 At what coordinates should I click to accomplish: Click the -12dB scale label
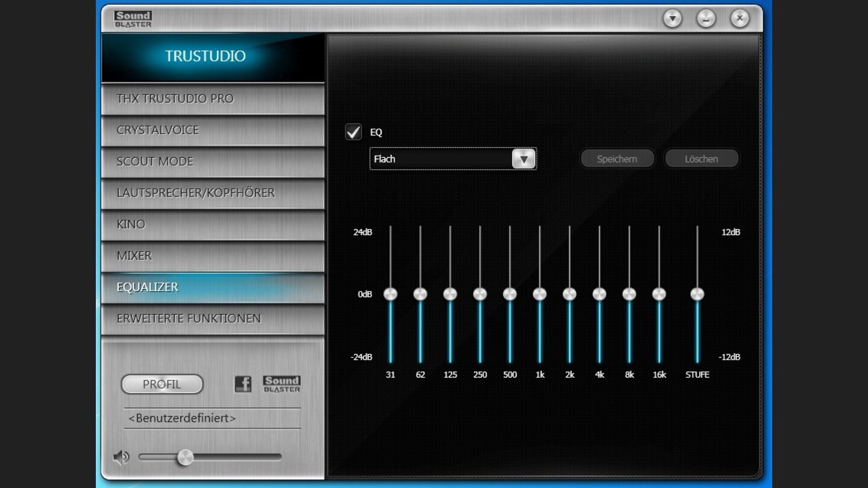[x=729, y=357]
